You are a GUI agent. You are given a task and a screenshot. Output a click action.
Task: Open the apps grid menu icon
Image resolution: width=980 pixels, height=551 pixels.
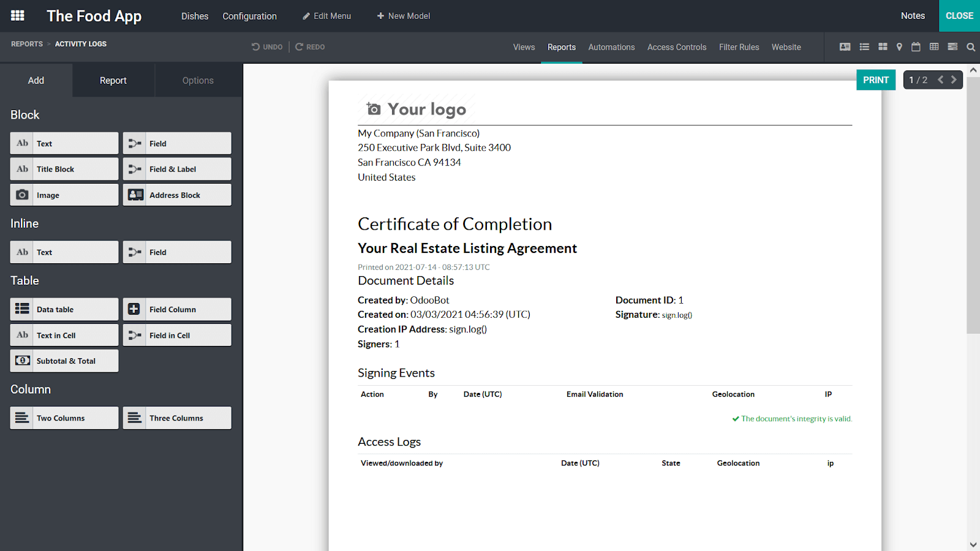18,16
